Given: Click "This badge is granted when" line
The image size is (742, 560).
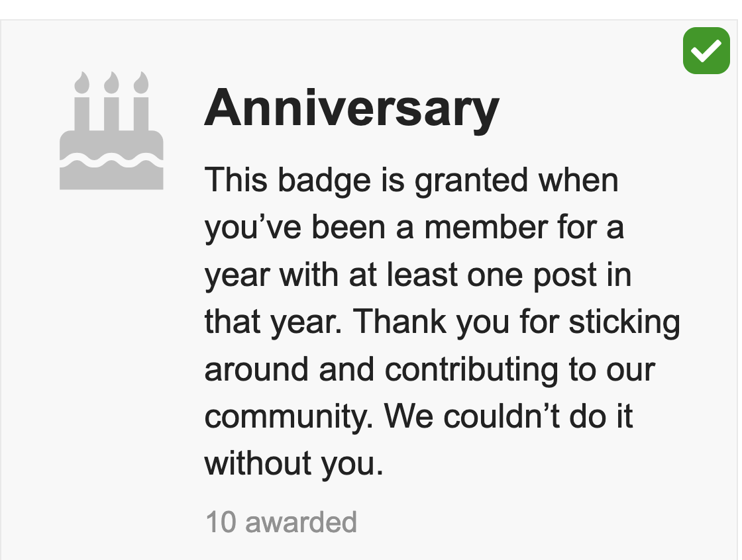Looking at the screenshot, I should pyautogui.click(x=411, y=180).
